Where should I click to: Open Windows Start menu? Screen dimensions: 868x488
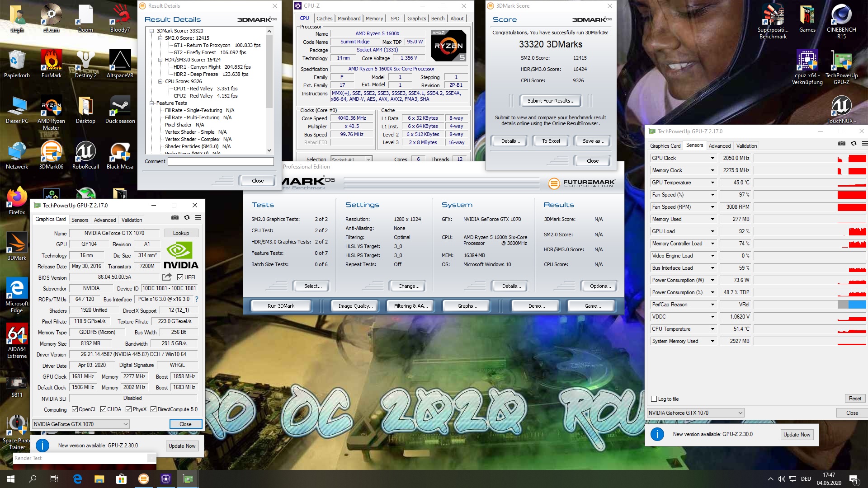click(11, 479)
